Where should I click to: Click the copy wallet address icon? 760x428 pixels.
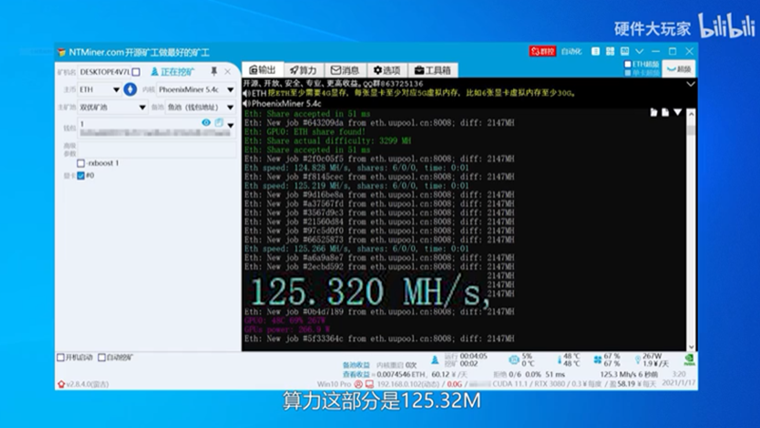point(218,122)
